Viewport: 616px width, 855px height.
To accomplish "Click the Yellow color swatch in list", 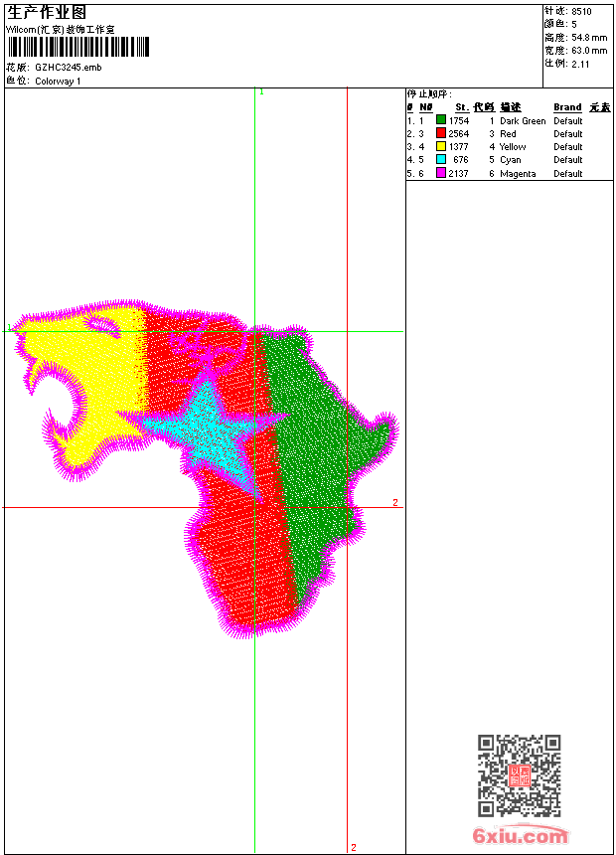I will coord(441,146).
